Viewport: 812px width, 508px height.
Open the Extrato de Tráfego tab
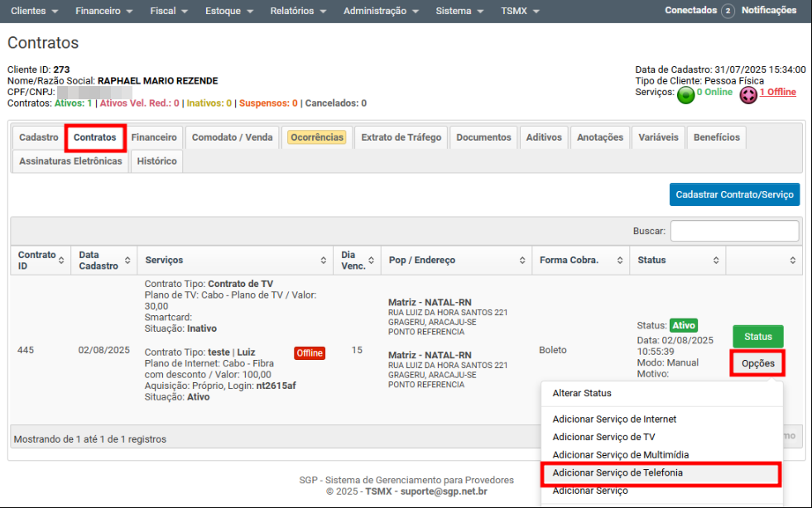pos(401,137)
